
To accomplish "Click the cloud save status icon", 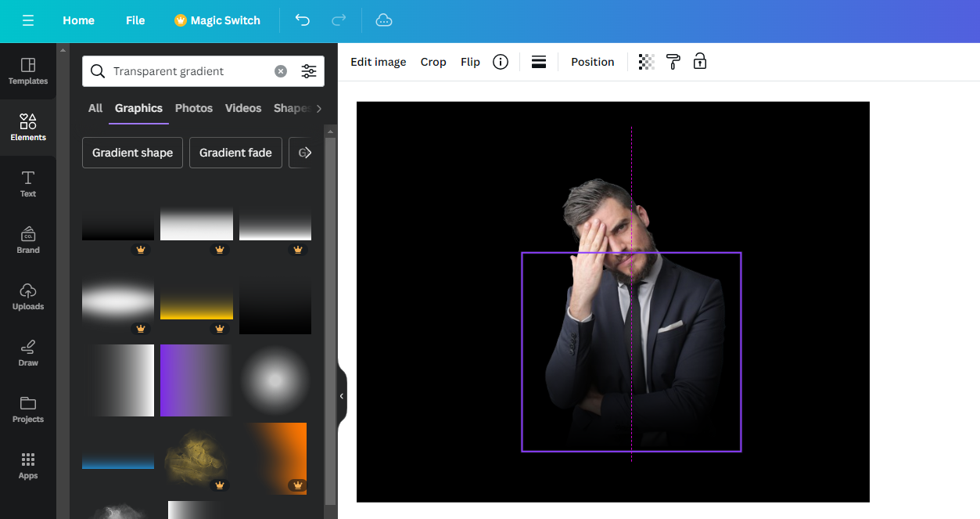I will tap(384, 20).
